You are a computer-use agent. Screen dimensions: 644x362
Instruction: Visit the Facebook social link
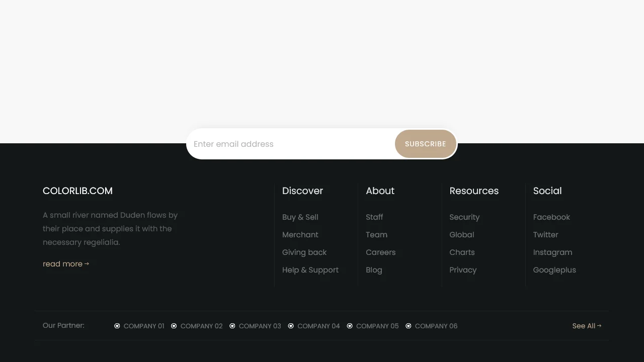[551, 217]
